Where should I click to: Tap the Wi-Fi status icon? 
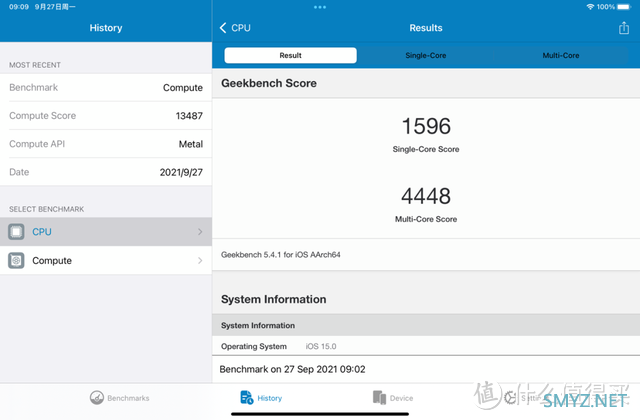(x=590, y=7)
